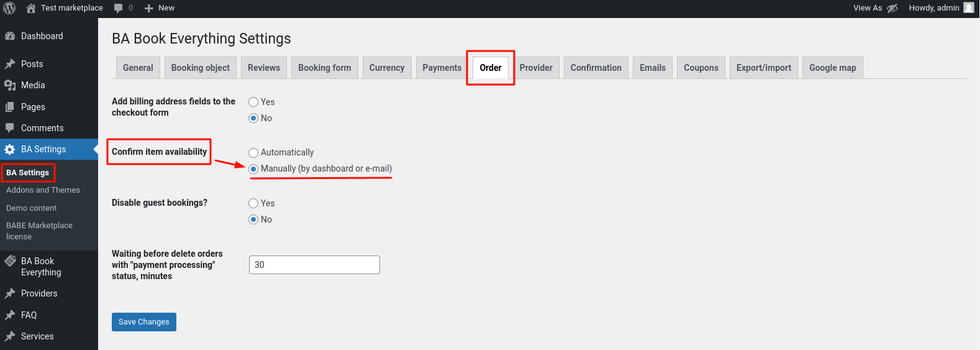Select Automatically for confirm item availability
The height and width of the screenshot is (350, 980).
tap(253, 152)
